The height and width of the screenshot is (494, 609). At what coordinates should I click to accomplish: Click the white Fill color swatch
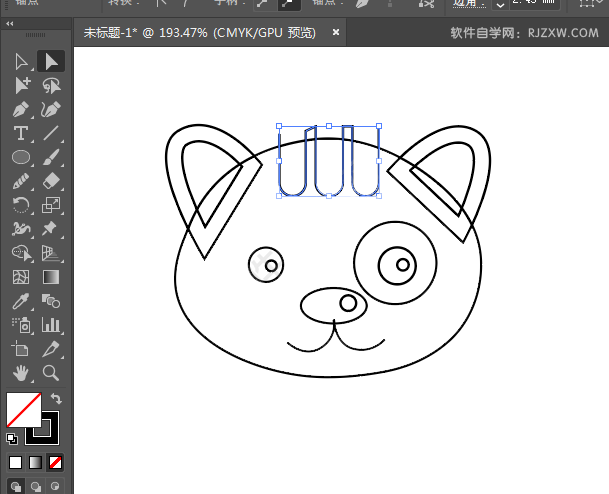point(24,410)
